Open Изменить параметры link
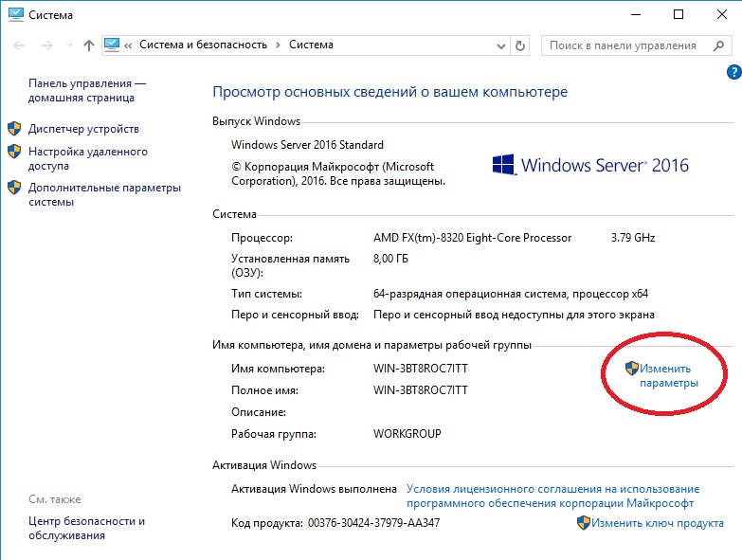The width and height of the screenshot is (742, 560). click(x=667, y=375)
